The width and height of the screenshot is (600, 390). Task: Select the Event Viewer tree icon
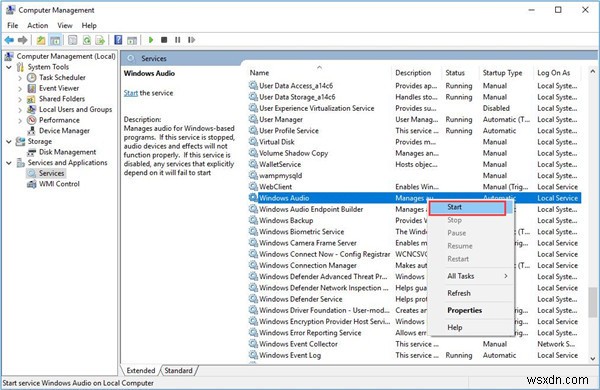(31, 88)
